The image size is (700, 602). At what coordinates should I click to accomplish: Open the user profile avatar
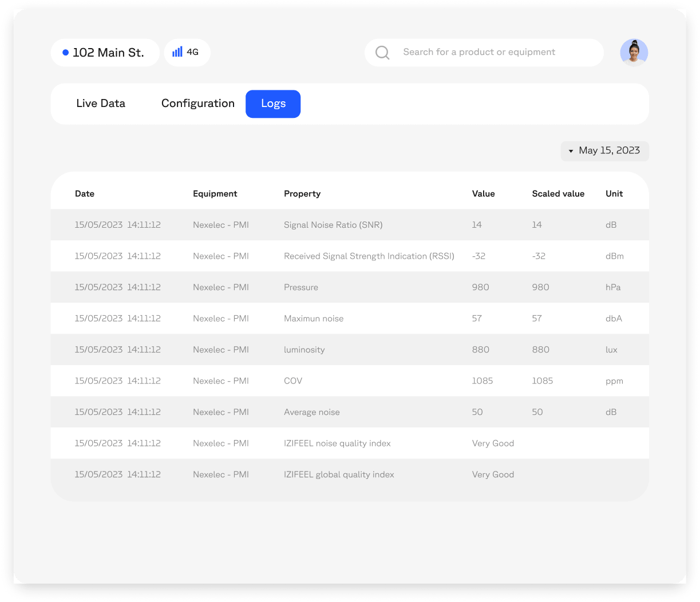[x=634, y=53]
